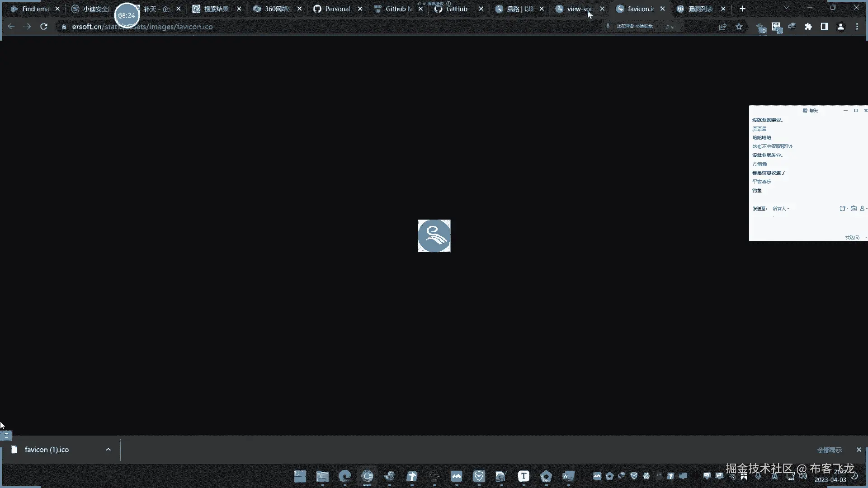
Task: Open Chrome three-dot menu
Action: point(857,27)
